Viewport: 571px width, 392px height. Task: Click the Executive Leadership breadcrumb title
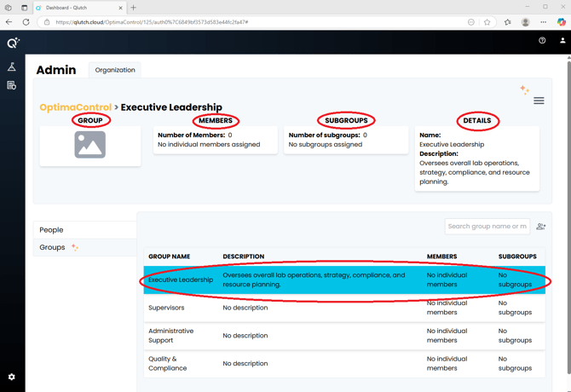point(171,107)
